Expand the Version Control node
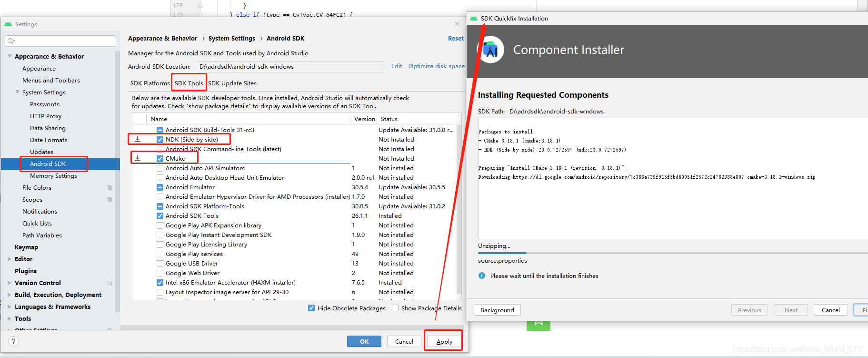This screenshot has height=358, width=868. (x=10, y=283)
